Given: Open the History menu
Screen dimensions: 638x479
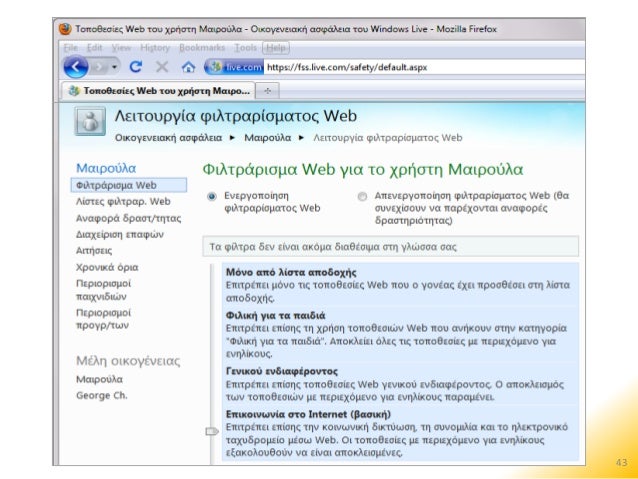Looking at the screenshot, I should pyautogui.click(x=155, y=48).
